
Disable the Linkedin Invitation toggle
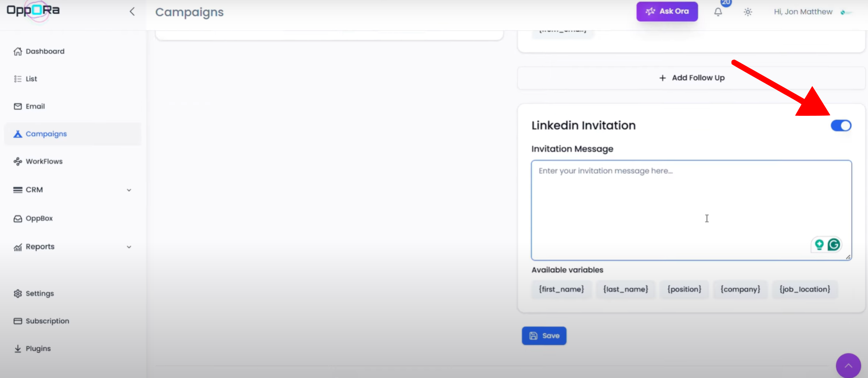[x=841, y=125]
